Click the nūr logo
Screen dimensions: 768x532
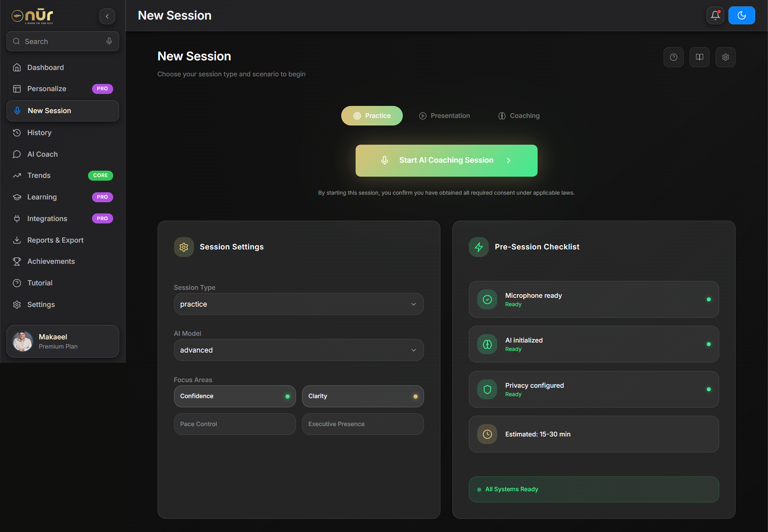(32, 16)
